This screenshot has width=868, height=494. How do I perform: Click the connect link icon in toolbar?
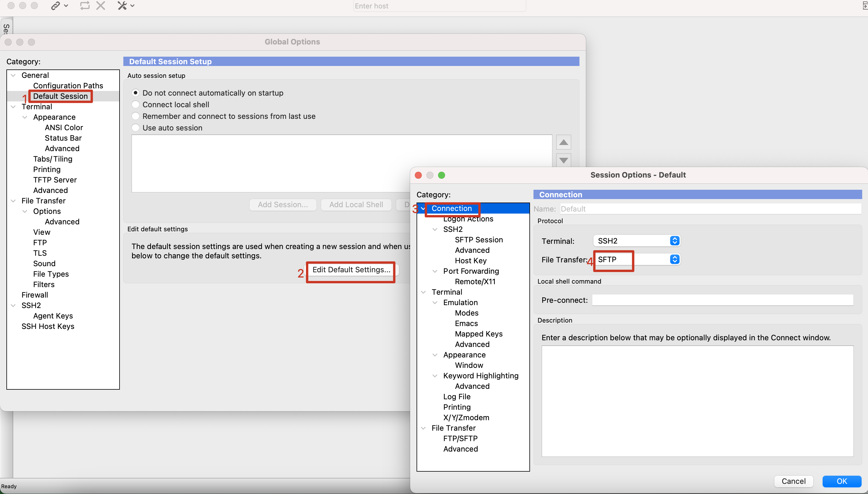[x=55, y=6]
